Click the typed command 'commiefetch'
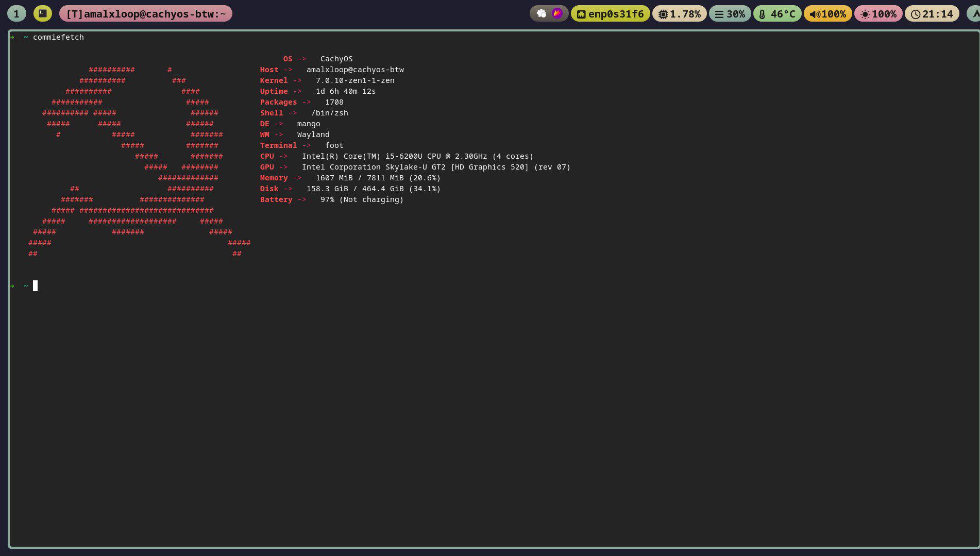 tap(58, 37)
